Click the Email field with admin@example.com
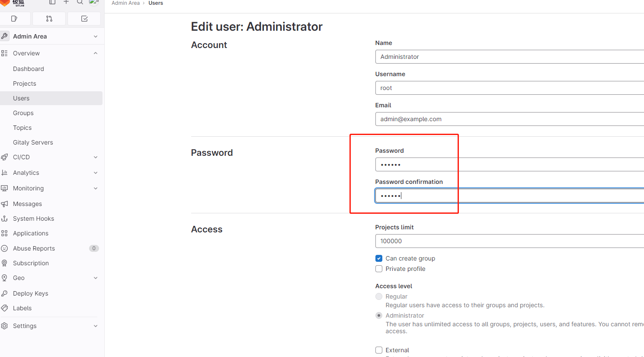644x357 pixels. click(509, 119)
